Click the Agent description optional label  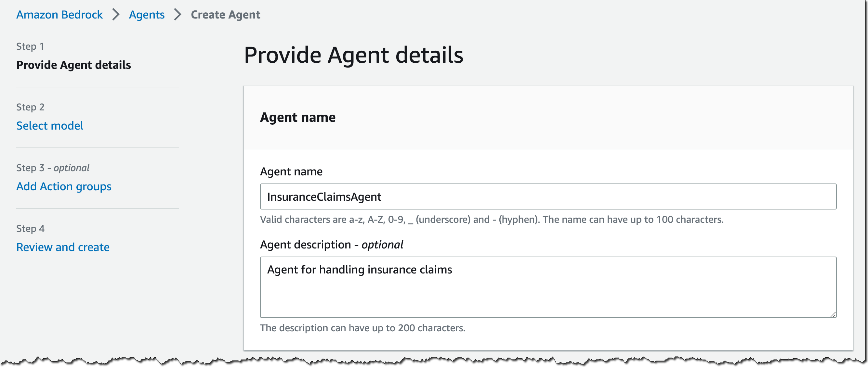pos(332,245)
